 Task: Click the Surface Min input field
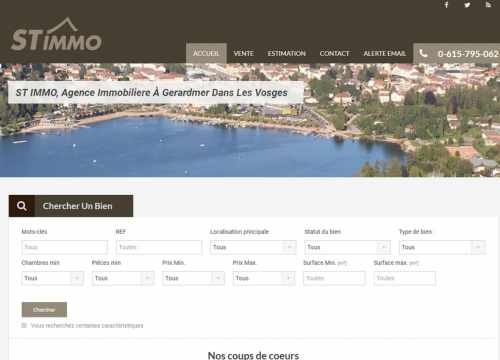(x=334, y=278)
